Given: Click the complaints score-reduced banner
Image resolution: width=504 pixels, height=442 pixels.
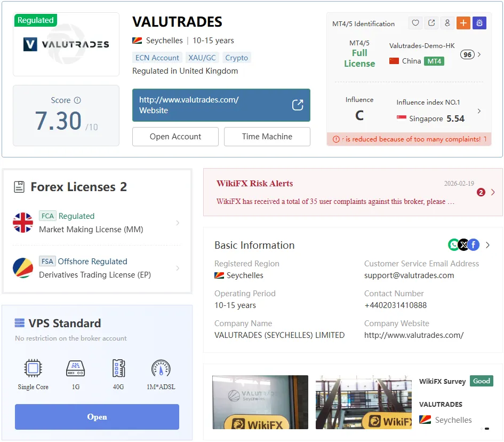Looking at the screenshot, I should pyautogui.click(x=409, y=139).
